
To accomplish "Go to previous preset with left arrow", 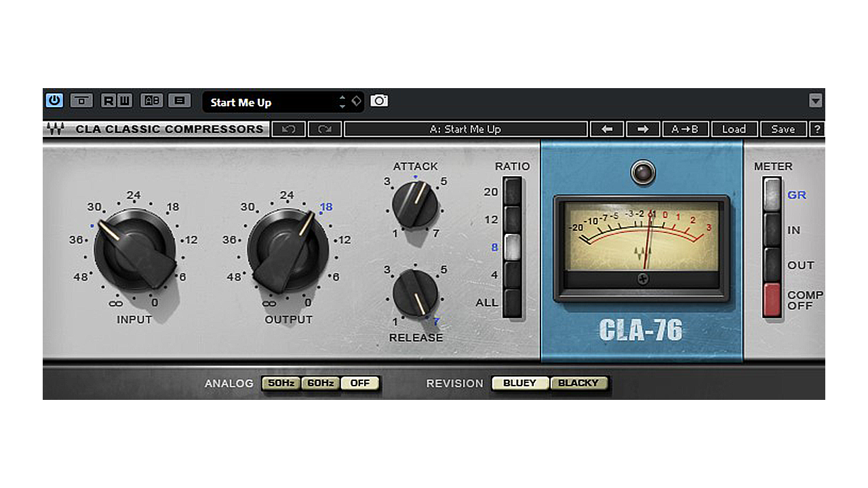I will 608,129.
